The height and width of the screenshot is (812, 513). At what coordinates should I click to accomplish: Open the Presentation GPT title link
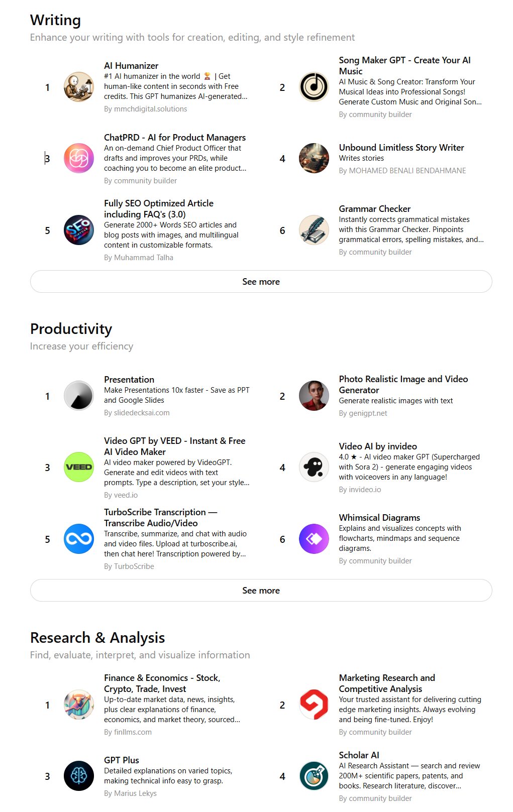[x=129, y=380]
